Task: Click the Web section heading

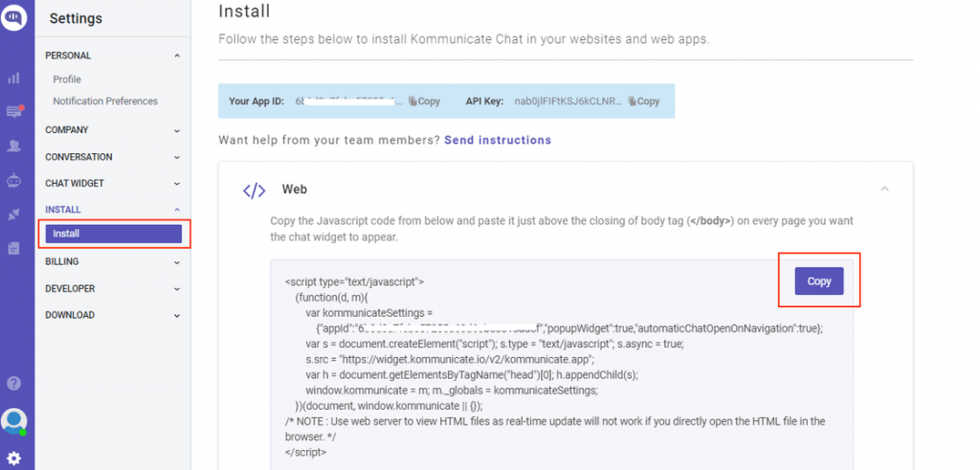Action: [295, 189]
